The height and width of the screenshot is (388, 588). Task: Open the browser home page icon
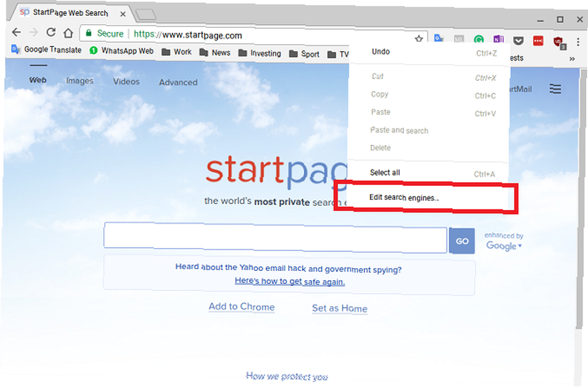[x=68, y=34]
